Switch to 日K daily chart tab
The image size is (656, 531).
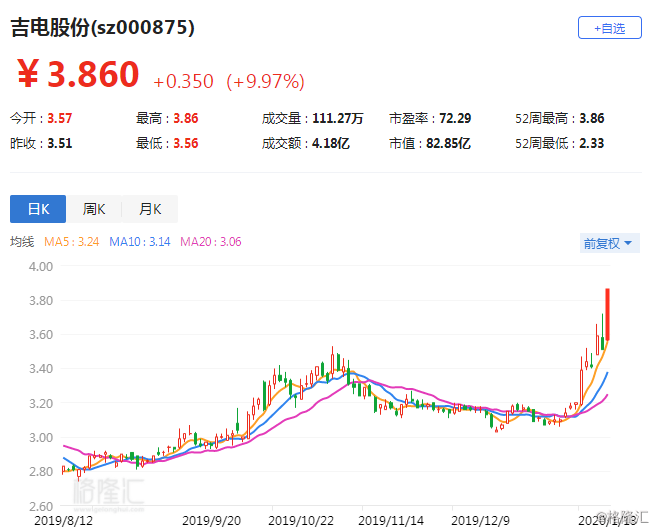coord(38,209)
